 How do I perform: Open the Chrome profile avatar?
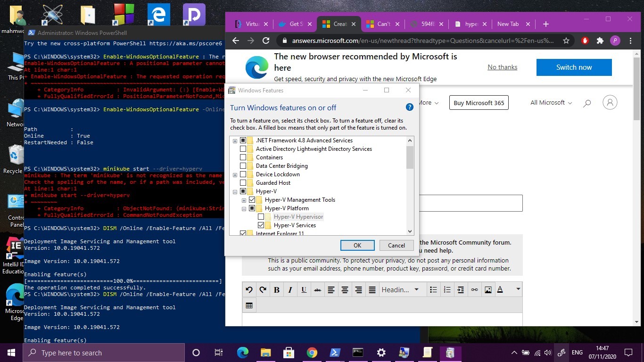(615, 41)
